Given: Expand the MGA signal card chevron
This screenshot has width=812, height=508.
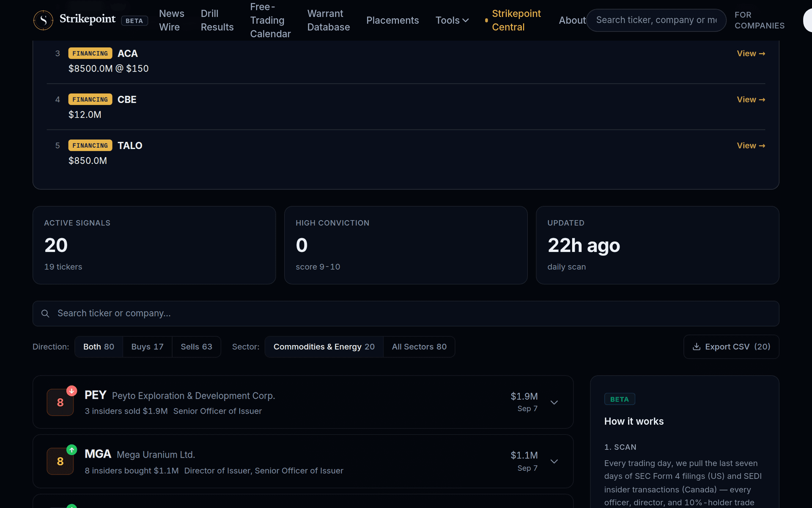Looking at the screenshot, I should [554, 461].
